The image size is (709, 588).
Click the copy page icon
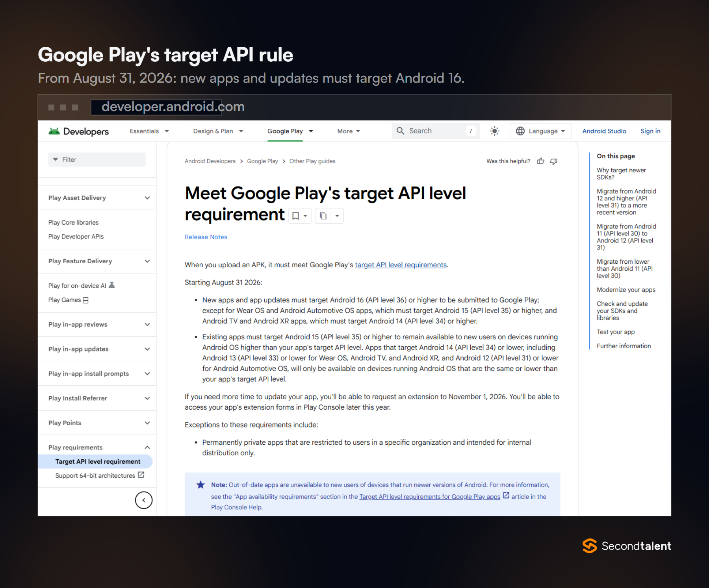323,216
